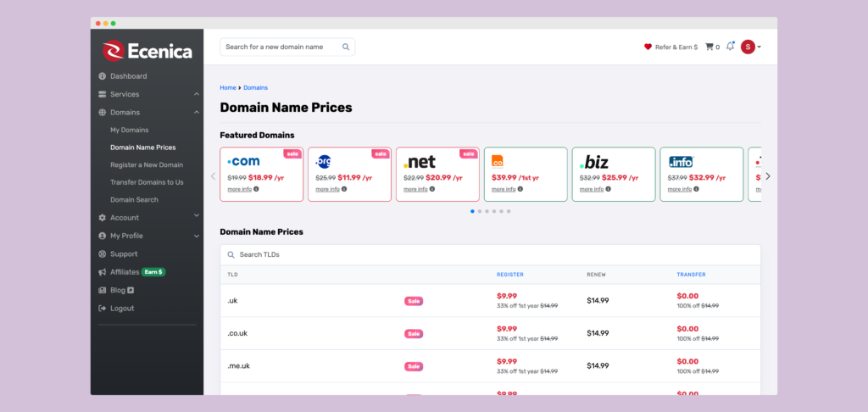Click the Blog external link icon
868x412 pixels.
[131, 290]
